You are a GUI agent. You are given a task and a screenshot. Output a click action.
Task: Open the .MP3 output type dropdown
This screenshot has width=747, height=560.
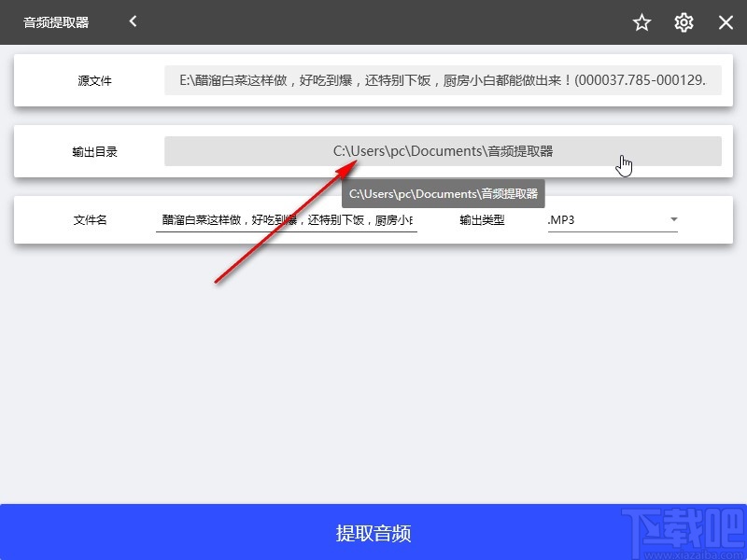click(613, 220)
